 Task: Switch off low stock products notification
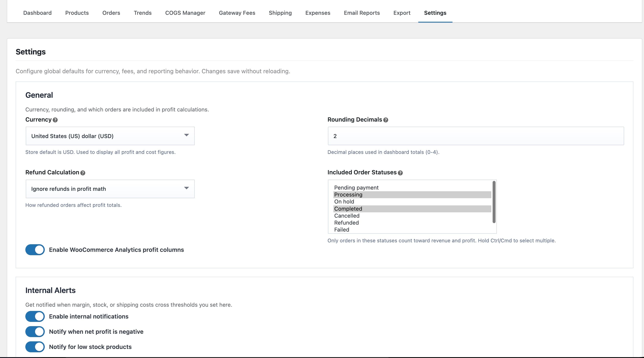[x=35, y=347]
